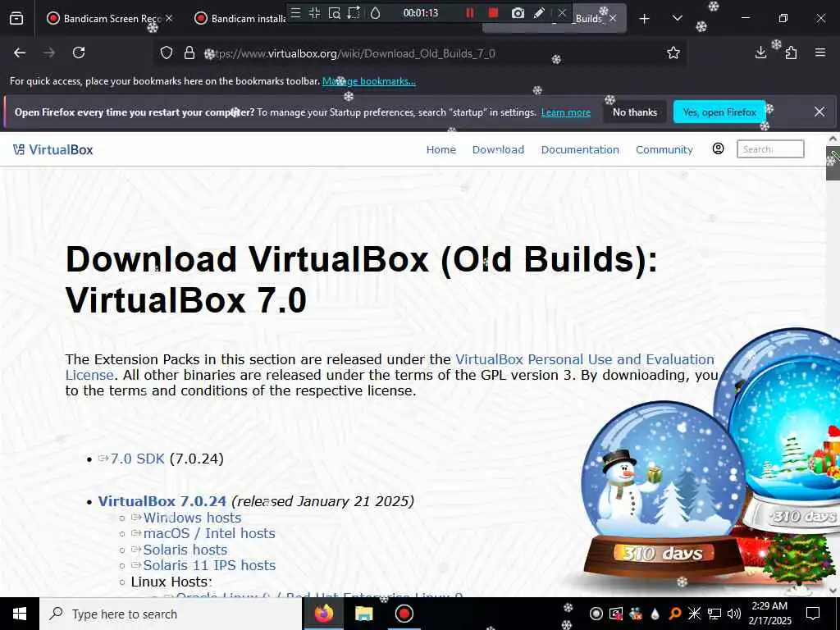Open the Download nav item
This screenshot has height=630, width=840.
[x=498, y=149]
